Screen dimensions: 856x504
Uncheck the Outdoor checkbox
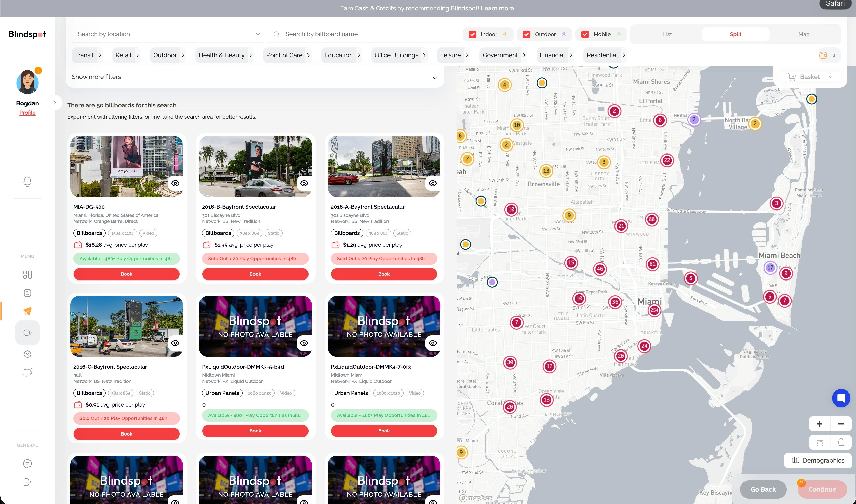tap(526, 34)
